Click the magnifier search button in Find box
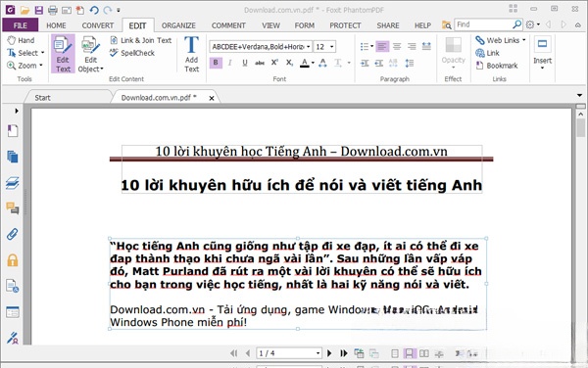Screen dimensions: 588x368 (x=516, y=24)
